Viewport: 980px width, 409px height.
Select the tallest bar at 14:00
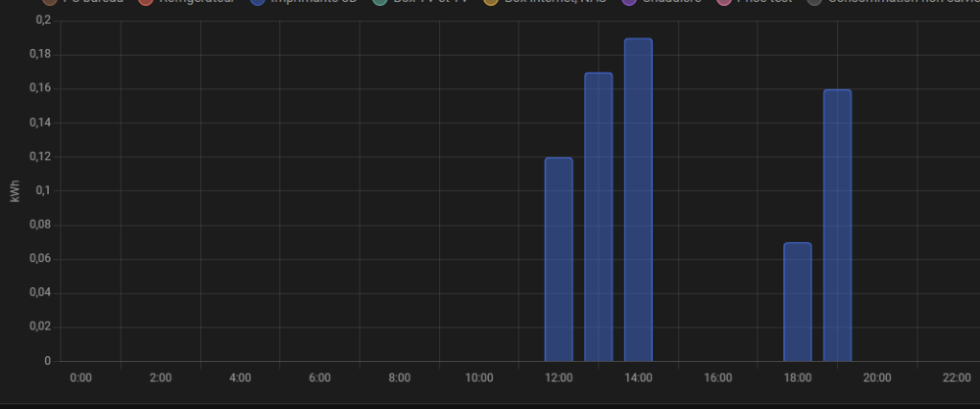638,200
